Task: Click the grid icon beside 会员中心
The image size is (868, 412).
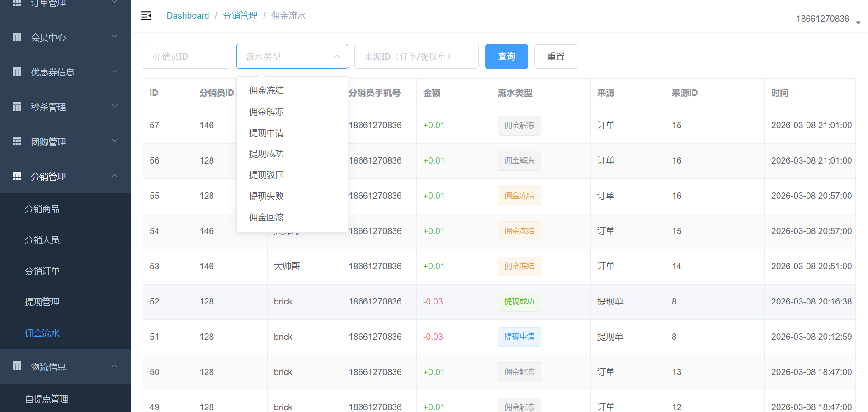Action: click(x=17, y=37)
